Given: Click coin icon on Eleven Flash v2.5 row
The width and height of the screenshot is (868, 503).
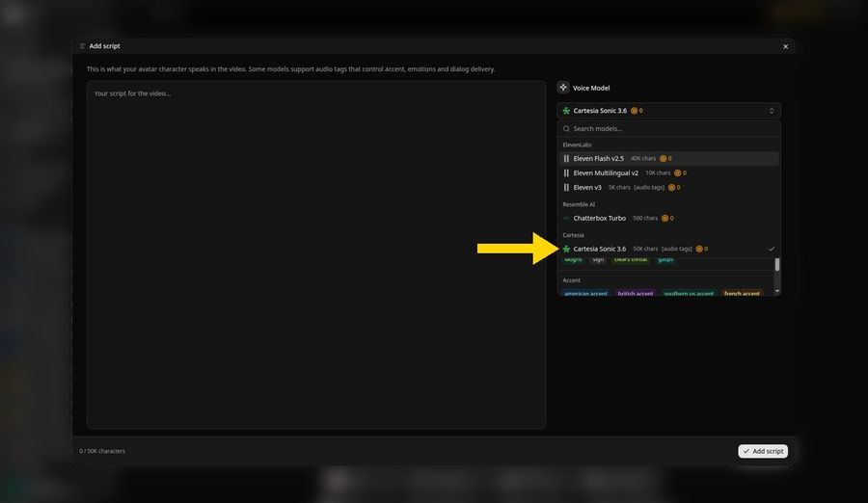Looking at the screenshot, I should coord(663,158).
